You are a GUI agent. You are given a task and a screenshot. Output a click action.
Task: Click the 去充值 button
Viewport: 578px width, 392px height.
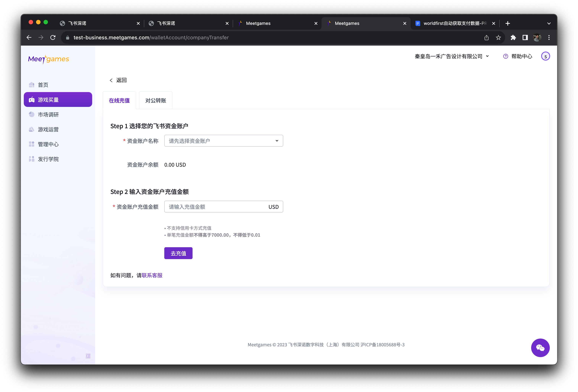coord(178,253)
